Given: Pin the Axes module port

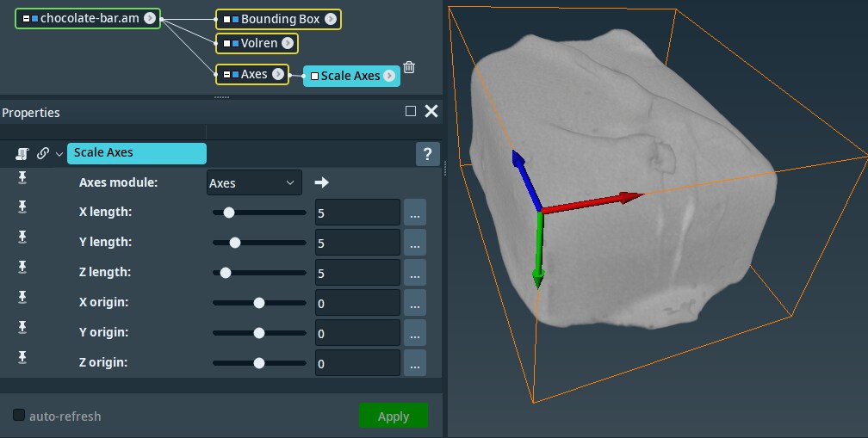Looking at the screenshot, I should (23, 177).
